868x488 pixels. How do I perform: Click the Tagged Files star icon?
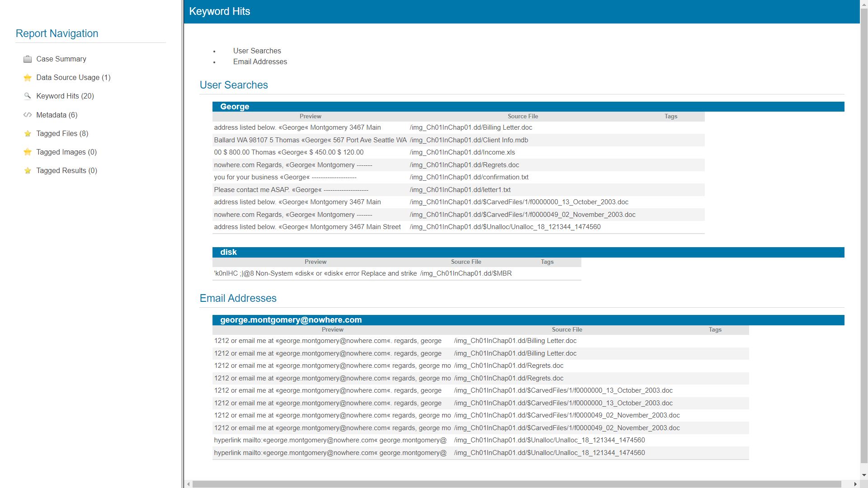tap(28, 134)
